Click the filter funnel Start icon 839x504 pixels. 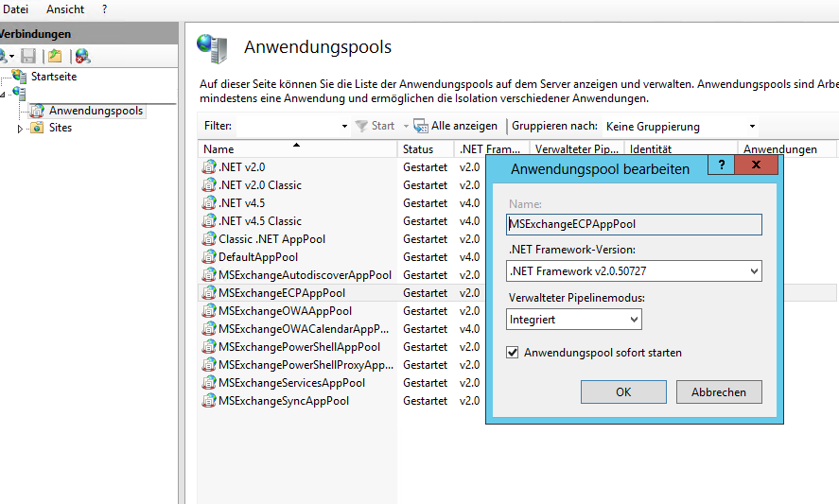pyautogui.click(x=361, y=126)
